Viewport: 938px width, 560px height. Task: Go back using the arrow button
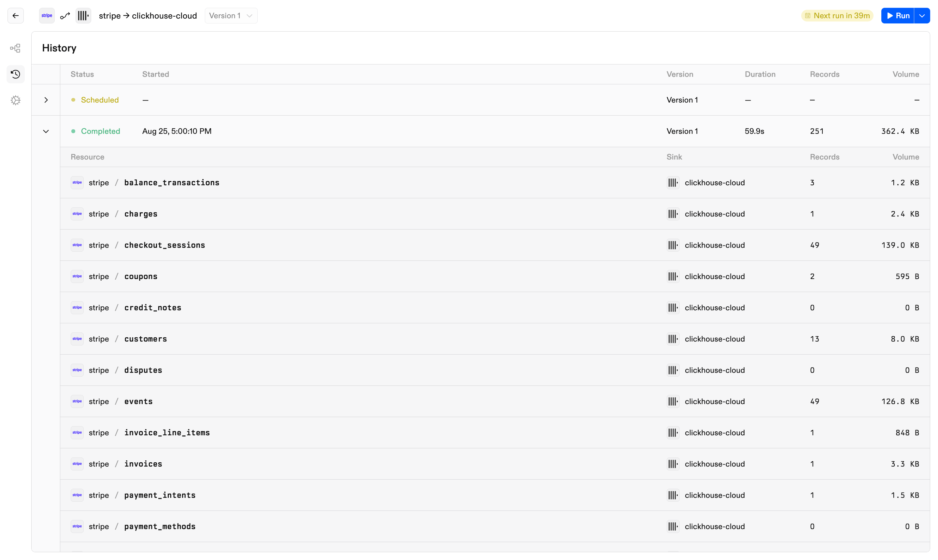point(16,16)
